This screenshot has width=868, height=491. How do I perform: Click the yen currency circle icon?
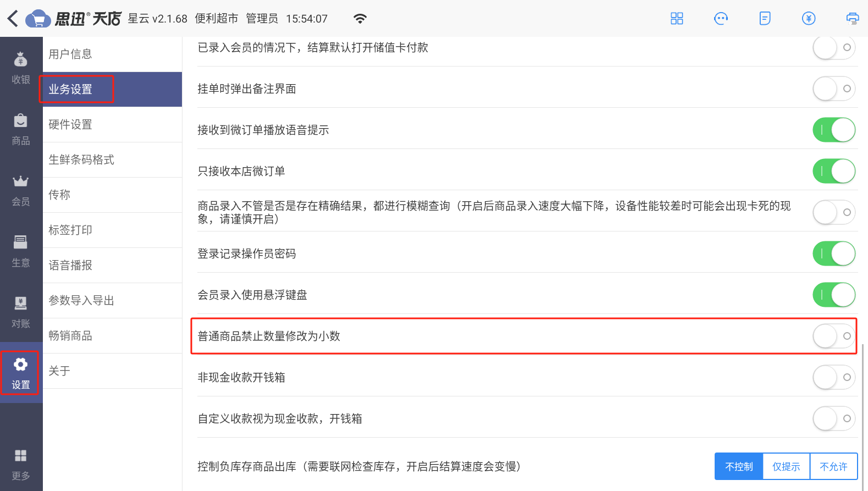[809, 19]
